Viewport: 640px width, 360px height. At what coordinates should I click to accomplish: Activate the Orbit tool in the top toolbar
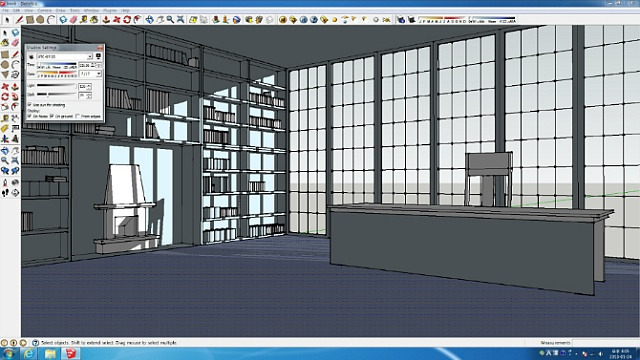[149, 19]
